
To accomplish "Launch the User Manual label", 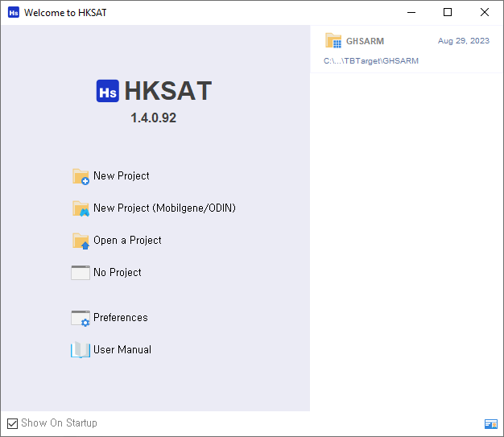I will pyautogui.click(x=122, y=349).
